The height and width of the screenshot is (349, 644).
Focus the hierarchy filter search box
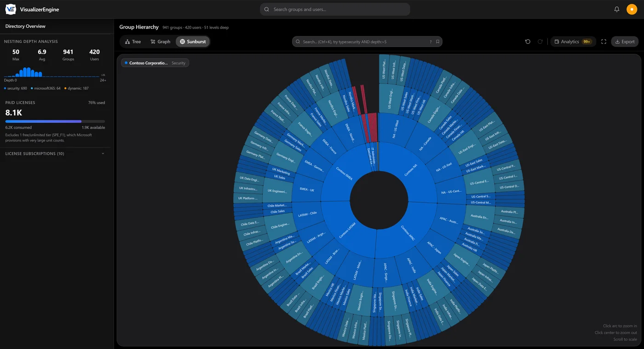(x=367, y=41)
